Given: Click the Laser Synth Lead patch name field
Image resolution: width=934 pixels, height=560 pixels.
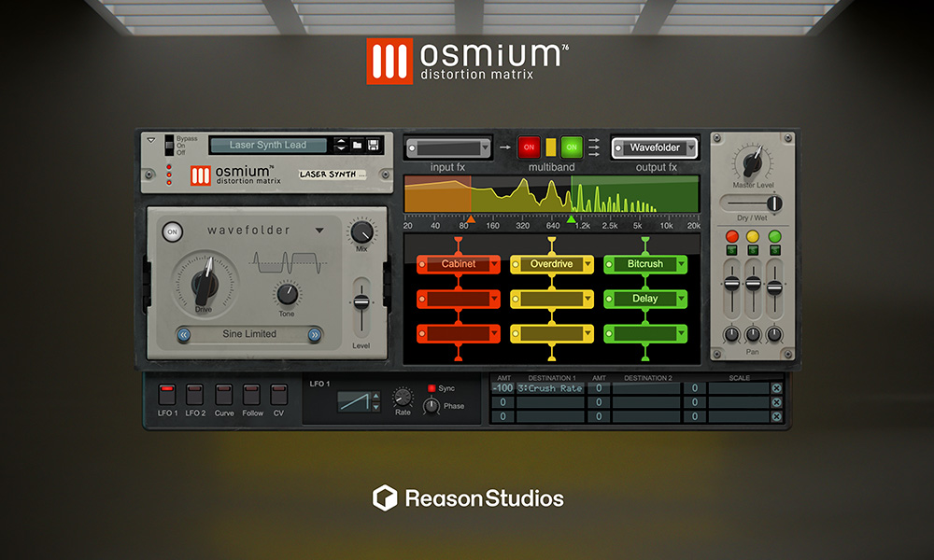Looking at the screenshot, I should tap(266, 145).
